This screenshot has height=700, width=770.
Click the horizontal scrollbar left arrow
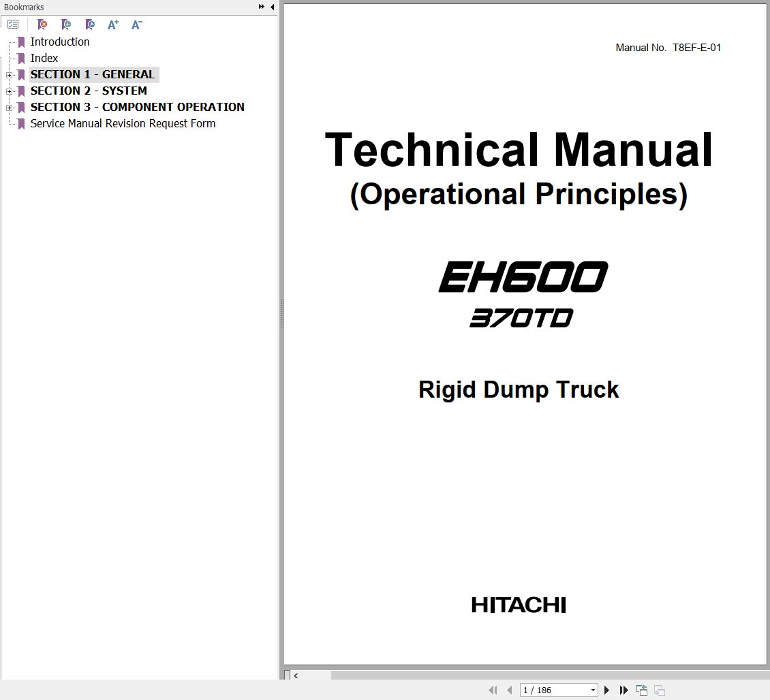point(296,675)
